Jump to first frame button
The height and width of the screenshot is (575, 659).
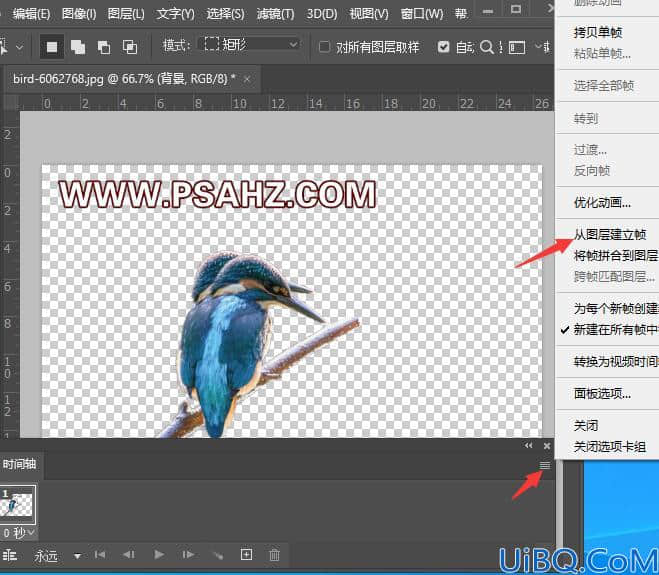point(100,555)
